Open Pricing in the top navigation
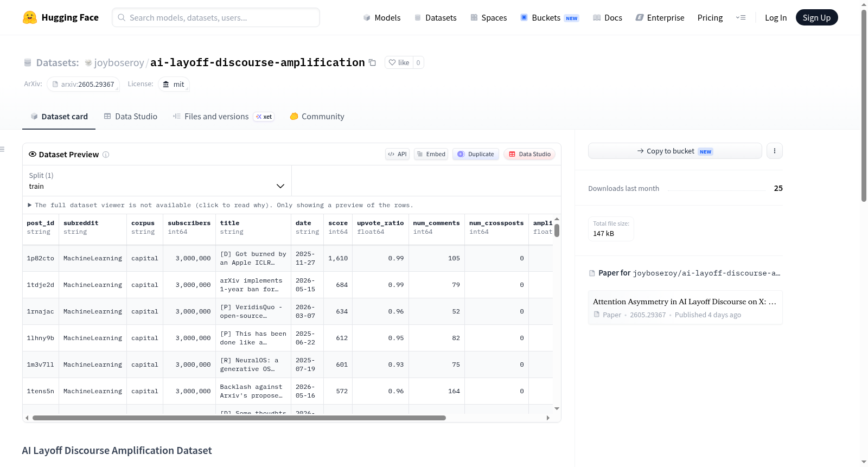The width and height of the screenshot is (868, 467). (710, 17)
